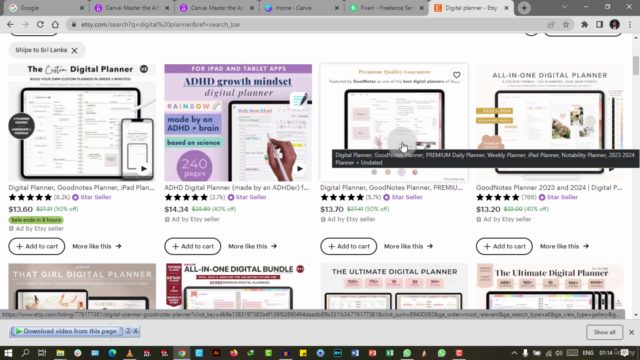The width and height of the screenshot is (640, 360).
Task: Click the ENG language indicator
Action: [x=588, y=353]
